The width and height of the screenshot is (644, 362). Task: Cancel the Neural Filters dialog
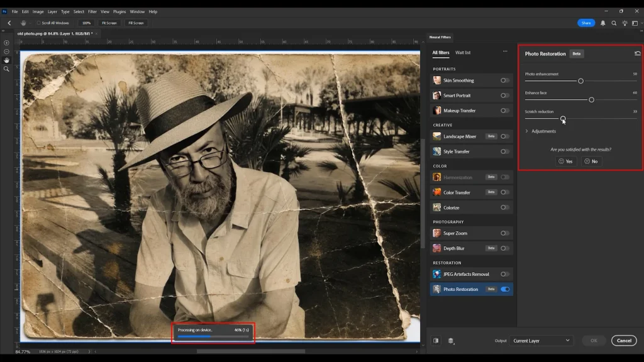pyautogui.click(x=624, y=341)
